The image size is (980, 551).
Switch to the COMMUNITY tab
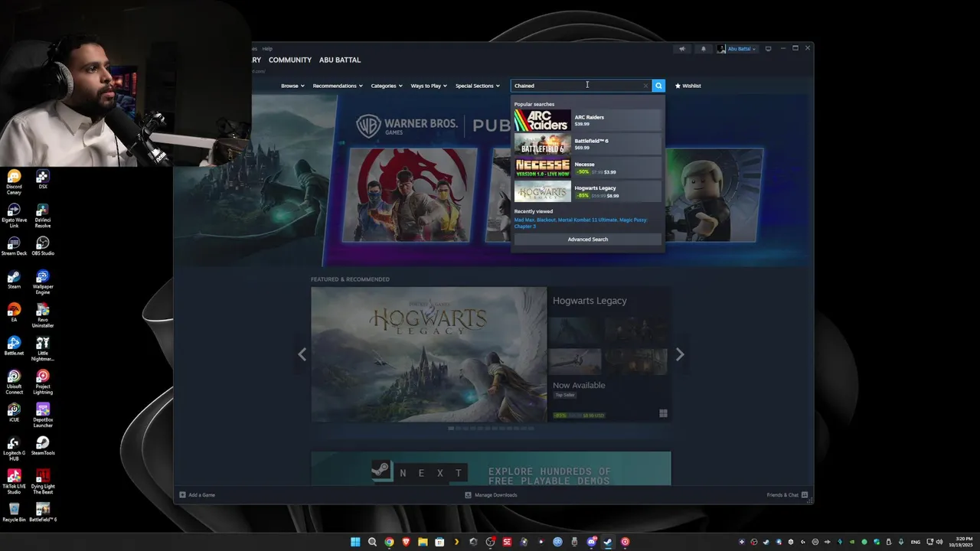289,60
